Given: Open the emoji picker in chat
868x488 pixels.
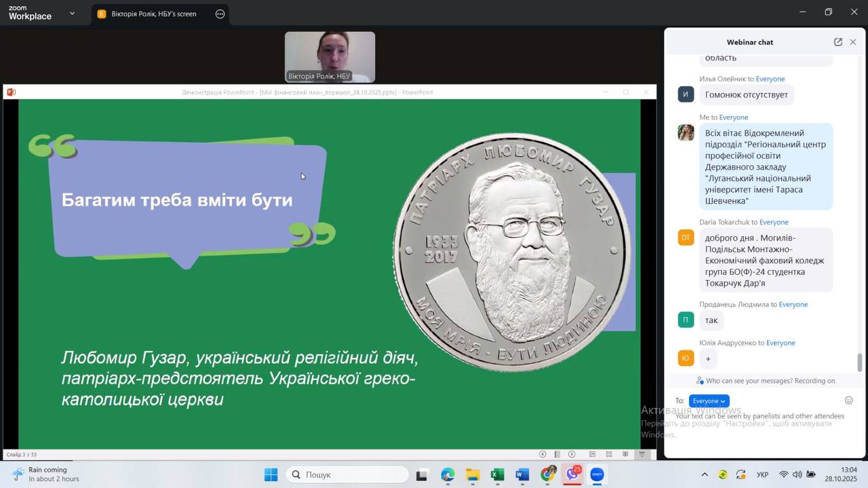Looking at the screenshot, I should tap(848, 400).
